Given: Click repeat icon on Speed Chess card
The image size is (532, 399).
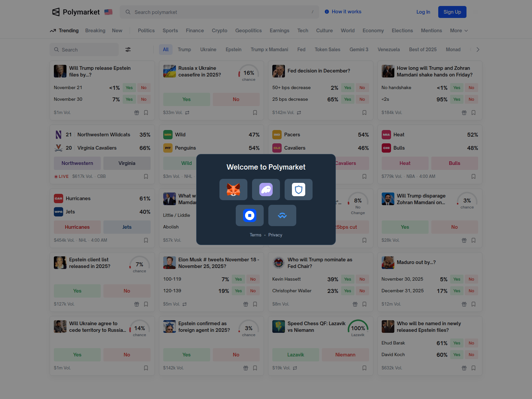Looking at the screenshot, I should pyautogui.click(x=295, y=368).
